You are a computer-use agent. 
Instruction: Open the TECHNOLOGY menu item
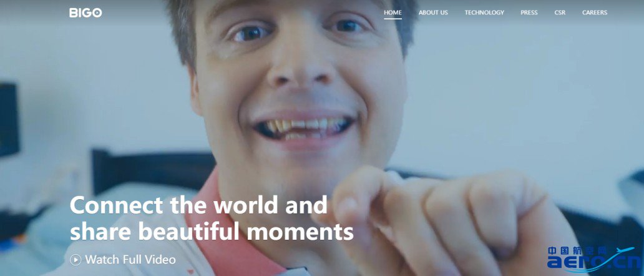click(x=484, y=12)
